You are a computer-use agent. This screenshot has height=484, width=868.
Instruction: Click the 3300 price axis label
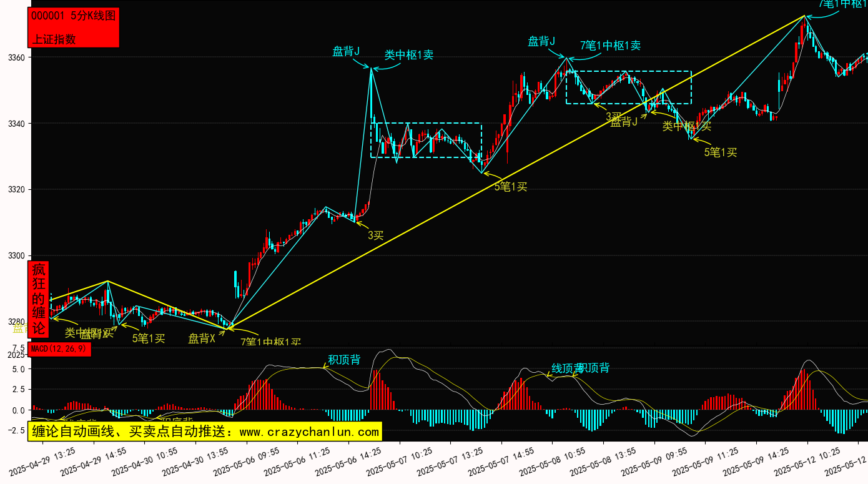(16, 255)
